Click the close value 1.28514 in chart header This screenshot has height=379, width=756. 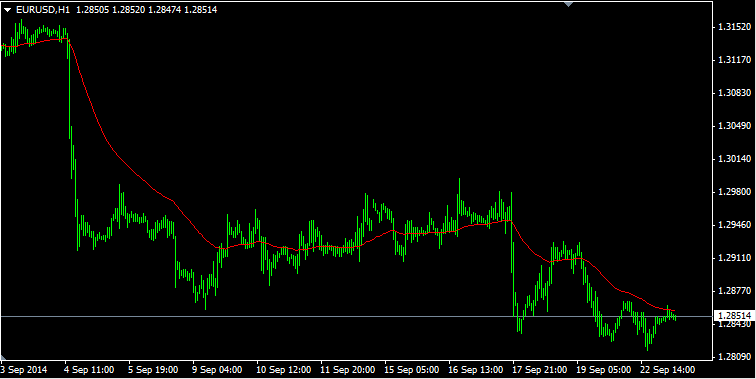[201, 9]
